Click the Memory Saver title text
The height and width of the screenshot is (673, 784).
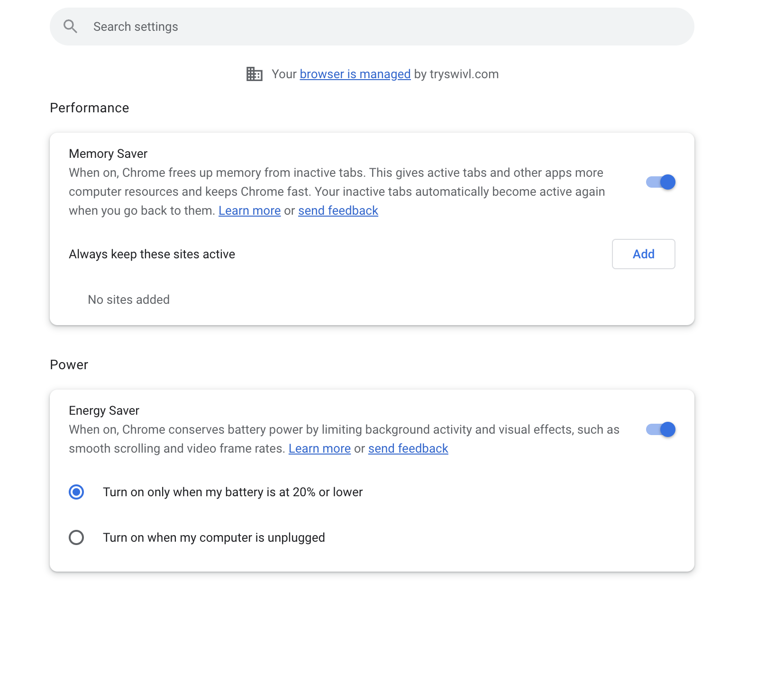tap(108, 154)
